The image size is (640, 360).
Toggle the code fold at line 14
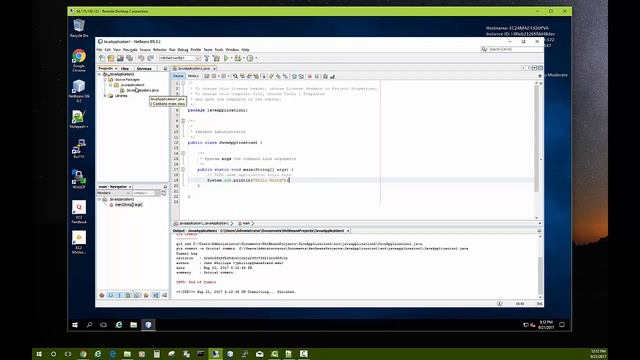[x=183, y=153]
